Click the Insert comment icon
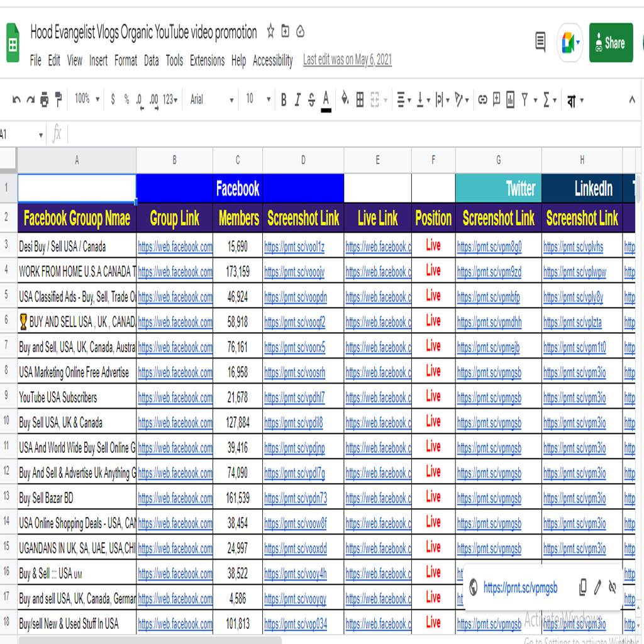644x644 pixels. [497, 99]
